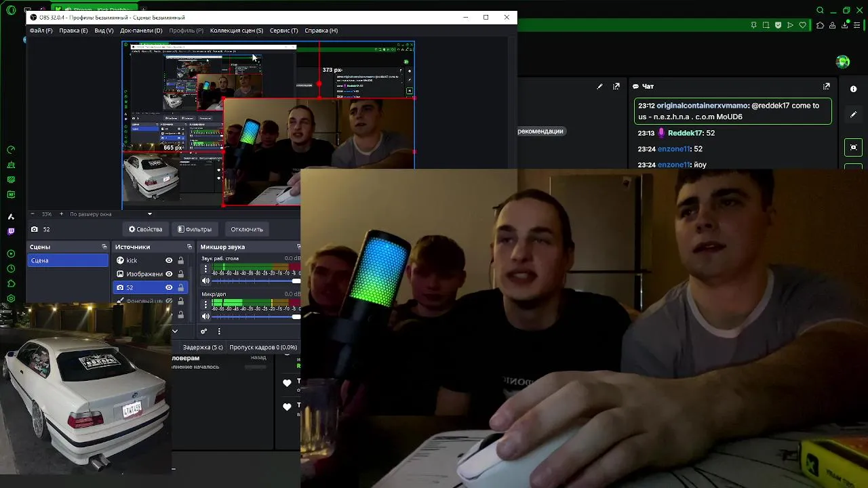Screen dimensions: 868x488
Task: Toggle lock on the Изображение source
Action: tap(180, 274)
